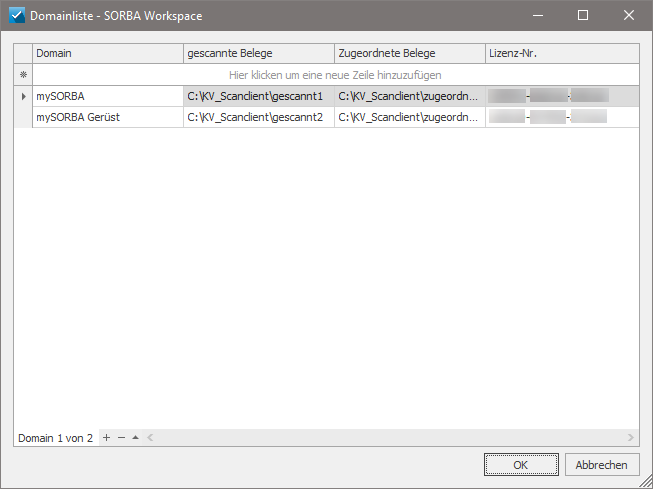Select the zugeordnete path cell for mySORBA Gerüst
The height and width of the screenshot is (489, 653).
(410, 117)
